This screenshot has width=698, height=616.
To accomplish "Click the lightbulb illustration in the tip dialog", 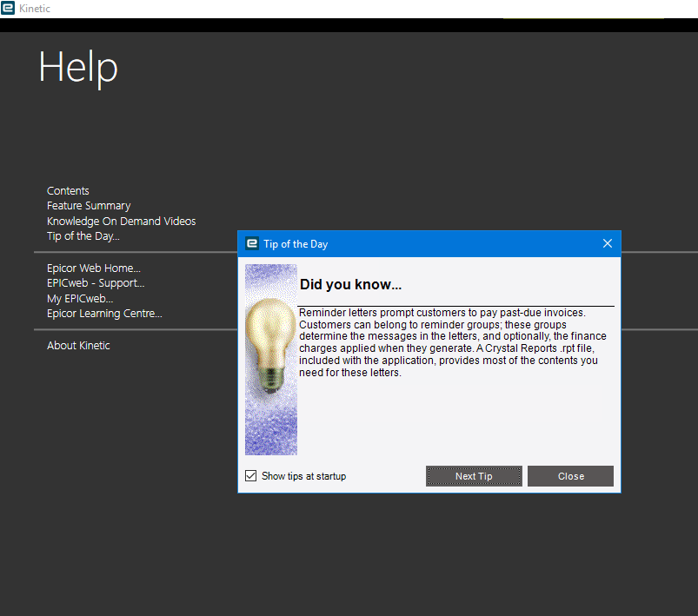I will [x=270, y=359].
